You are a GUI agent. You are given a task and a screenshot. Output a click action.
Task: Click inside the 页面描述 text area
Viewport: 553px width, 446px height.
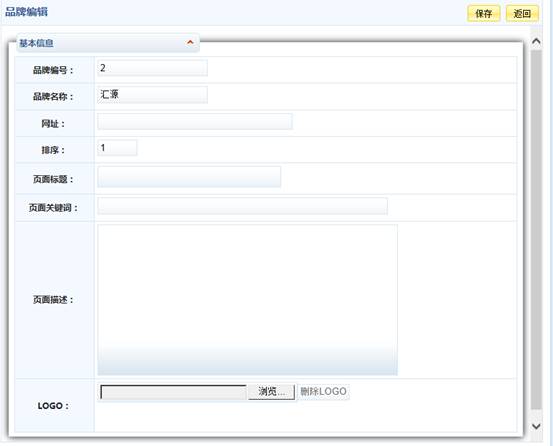click(x=248, y=300)
